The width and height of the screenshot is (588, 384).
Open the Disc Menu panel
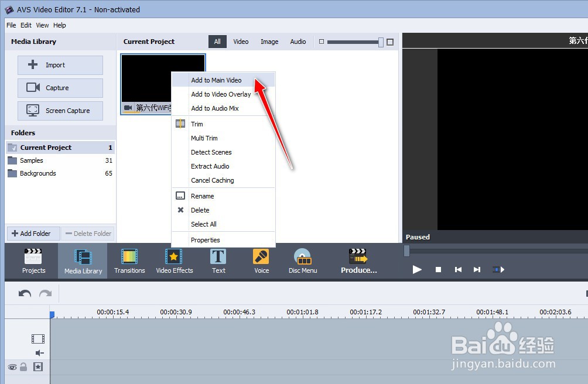pos(303,260)
